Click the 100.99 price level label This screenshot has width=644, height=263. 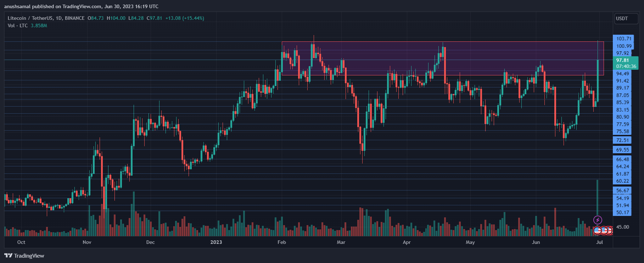[x=624, y=46]
